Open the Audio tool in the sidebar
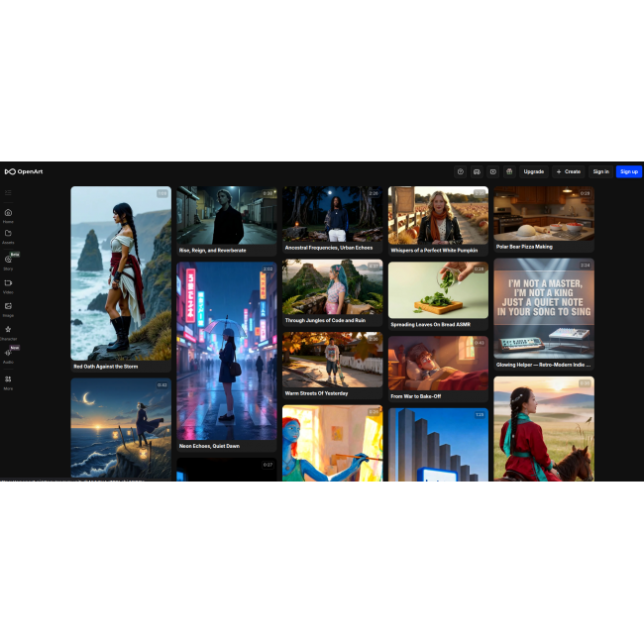 [8, 354]
